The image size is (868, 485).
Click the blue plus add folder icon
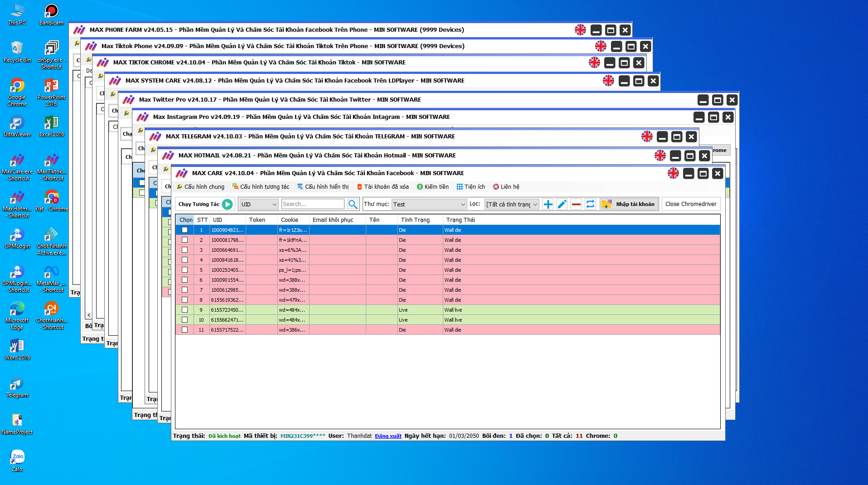click(548, 204)
